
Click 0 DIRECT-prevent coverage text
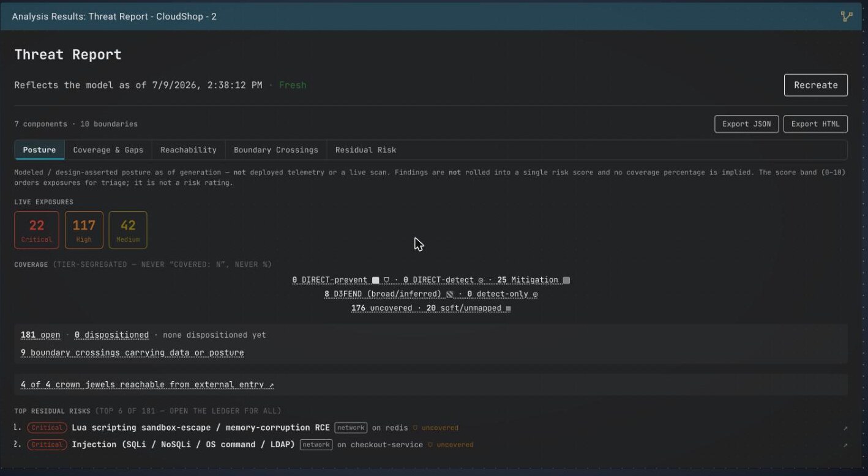point(330,280)
